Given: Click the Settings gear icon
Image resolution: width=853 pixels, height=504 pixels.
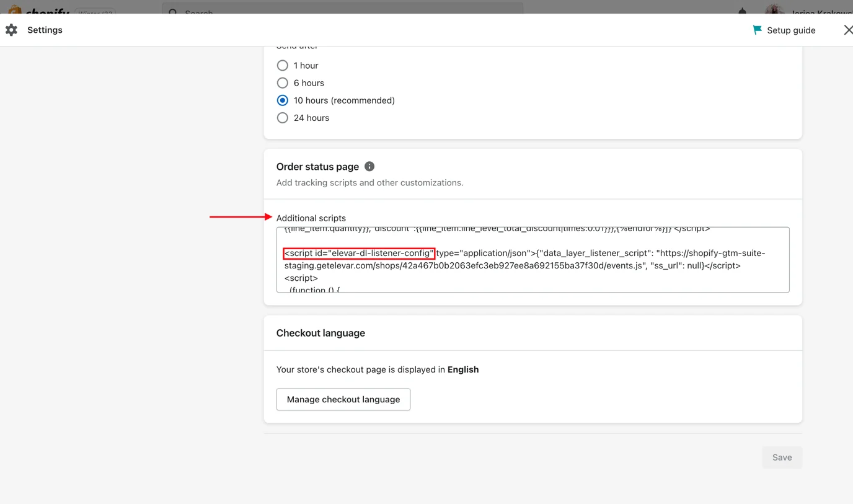Looking at the screenshot, I should pos(11,30).
